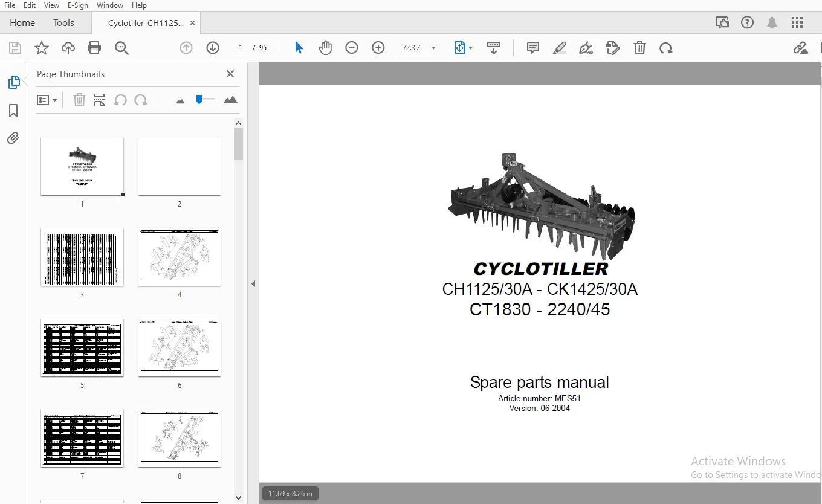Reduce thumbnail size with small mountain icon
The height and width of the screenshot is (504, 822).
click(180, 101)
